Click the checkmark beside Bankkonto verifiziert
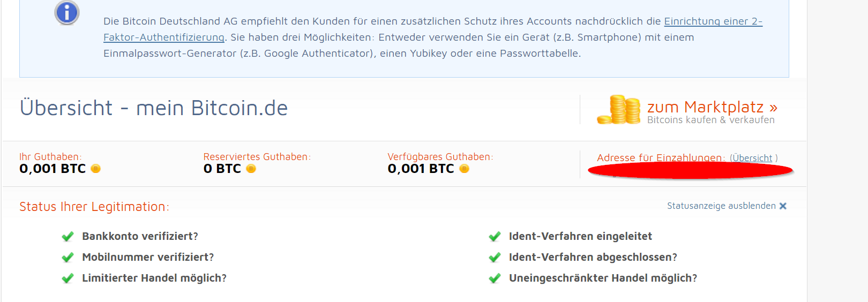Screen dimensions: 868x302 pyautogui.click(x=68, y=237)
